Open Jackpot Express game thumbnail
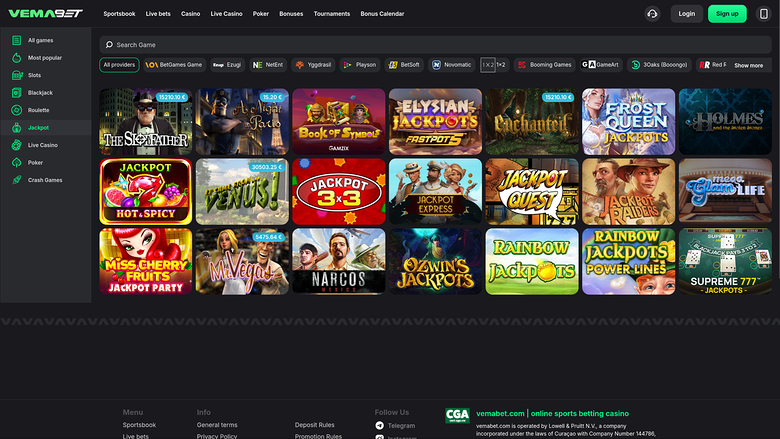This screenshot has height=439, width=780. coord(435,191)
